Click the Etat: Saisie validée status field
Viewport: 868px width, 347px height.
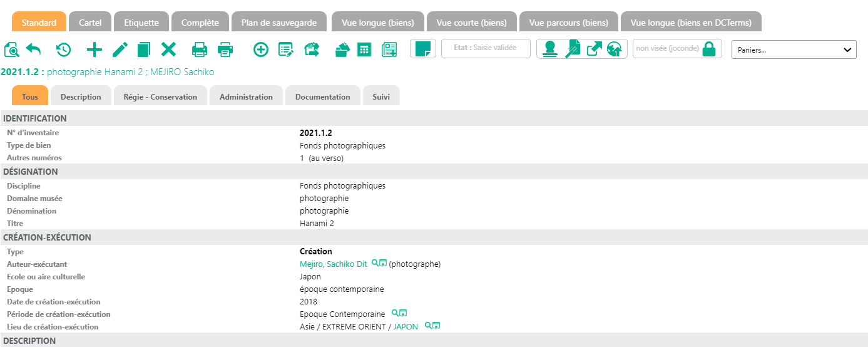tap(486, 48)
